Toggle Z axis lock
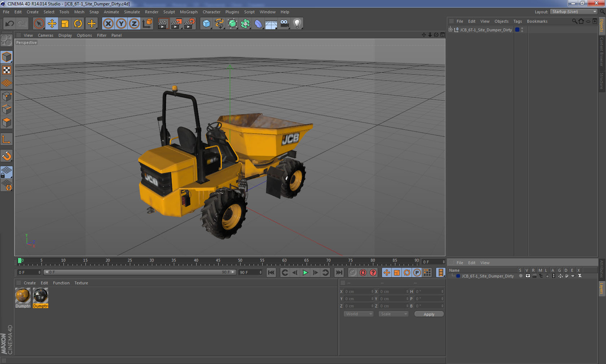This screenshot has height=364, width=606. (x=134, y=24)
